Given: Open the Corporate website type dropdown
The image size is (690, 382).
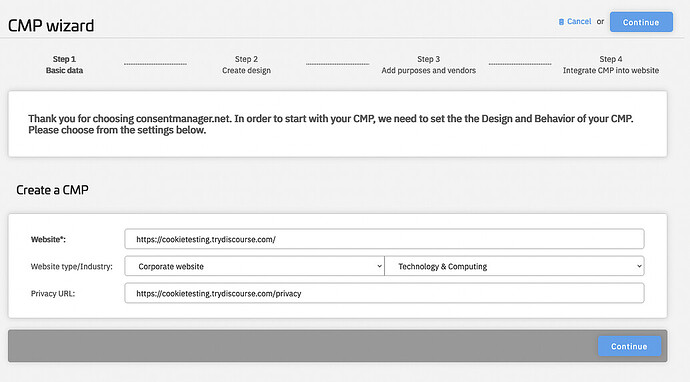Looking at the screenshot, I should (254, 266).
